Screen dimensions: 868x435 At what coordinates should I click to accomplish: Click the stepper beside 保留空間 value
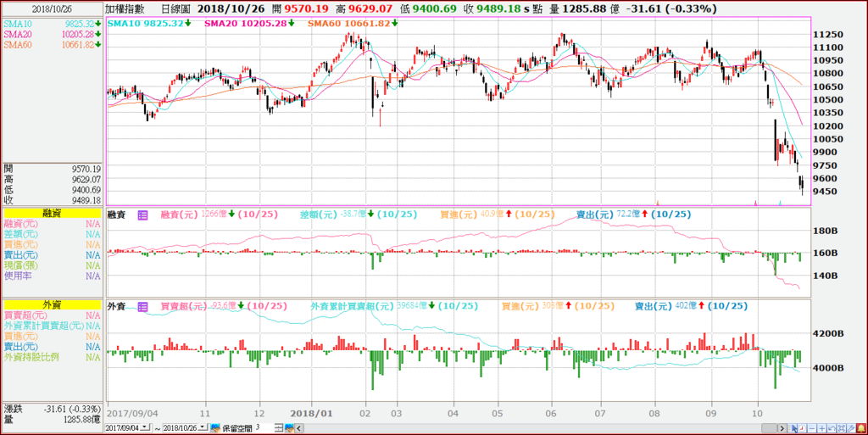tap(280, 428)
